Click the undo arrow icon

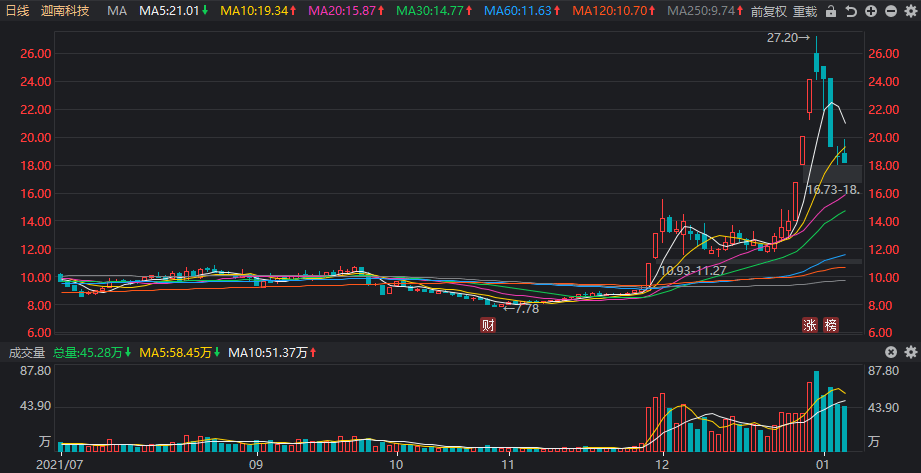pos(851,11)
